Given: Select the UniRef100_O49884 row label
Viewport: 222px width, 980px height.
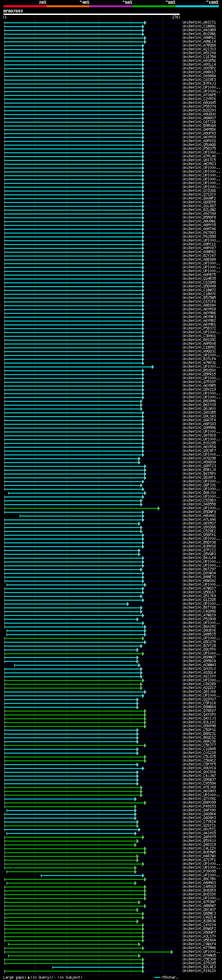Looking at the screenshot, I should [x=199, y=76].
